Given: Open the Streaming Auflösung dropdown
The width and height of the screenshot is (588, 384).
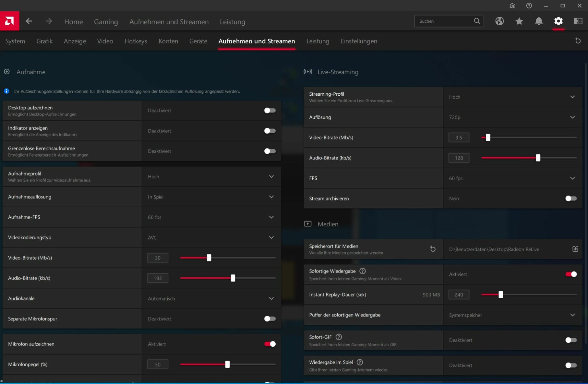Looking at the screenshot, I should pos(572,117).
